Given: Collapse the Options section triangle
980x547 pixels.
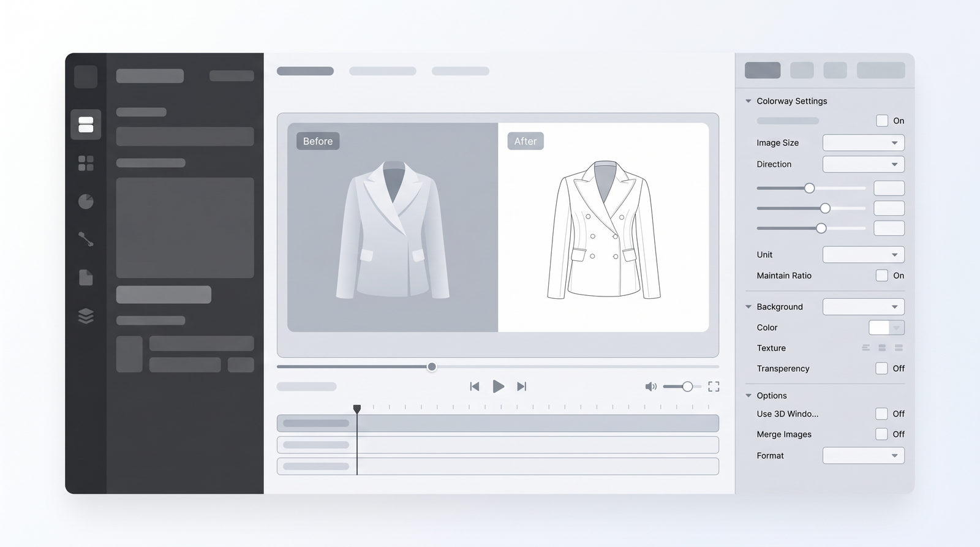Looking at the screenshot, I should click(x=748, y=396).
